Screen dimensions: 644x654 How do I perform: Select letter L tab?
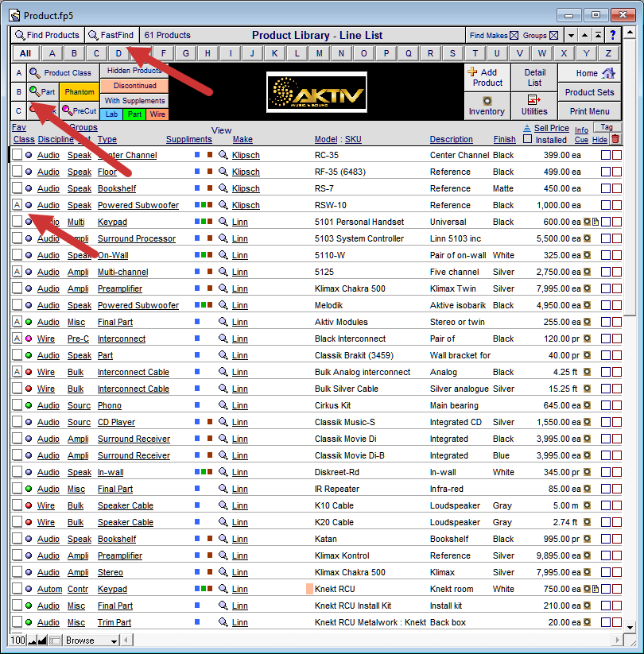[x=297, y=53]
